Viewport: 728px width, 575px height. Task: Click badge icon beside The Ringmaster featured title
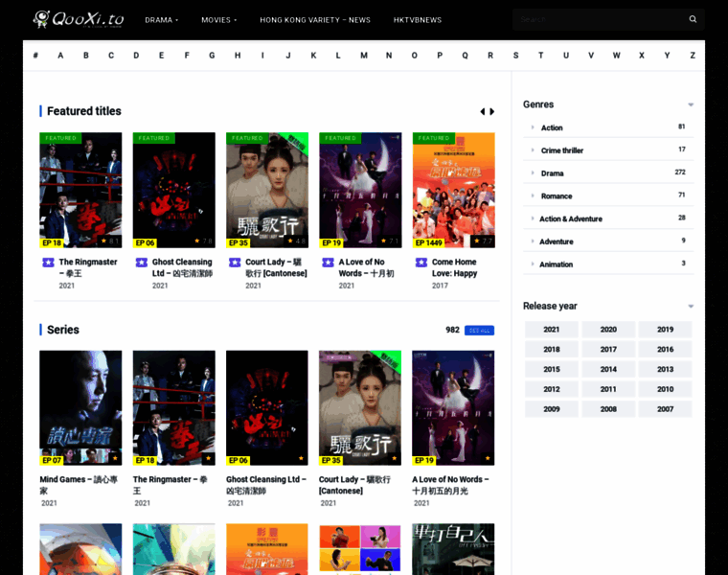(x=48, y=263)
